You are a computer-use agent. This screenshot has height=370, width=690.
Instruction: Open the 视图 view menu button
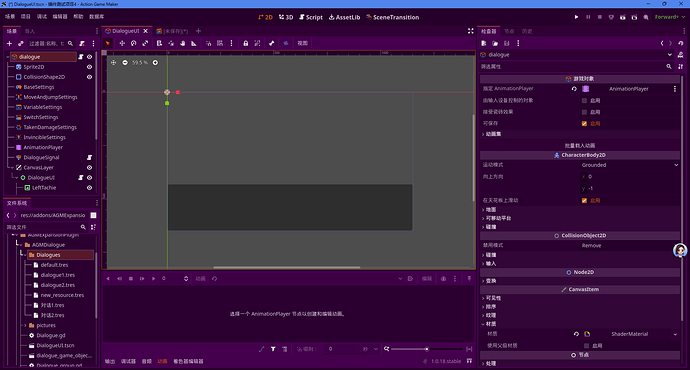coord(302,43)
